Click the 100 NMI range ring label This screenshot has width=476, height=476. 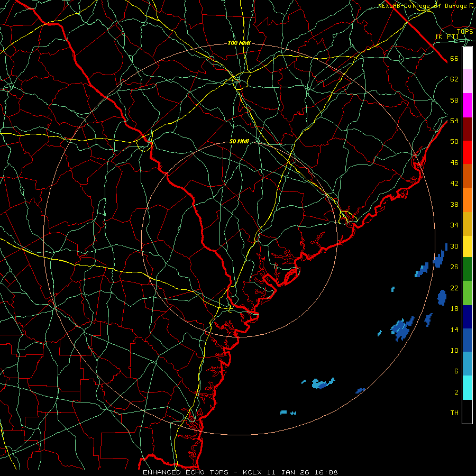point(239,43)
